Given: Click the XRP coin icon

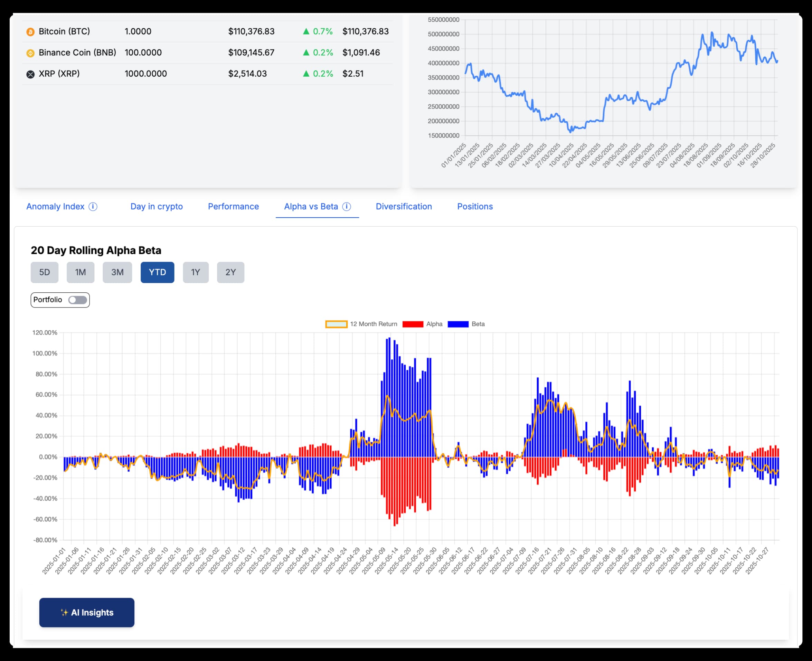Looking at the screenshot, I should coord(30,74).
